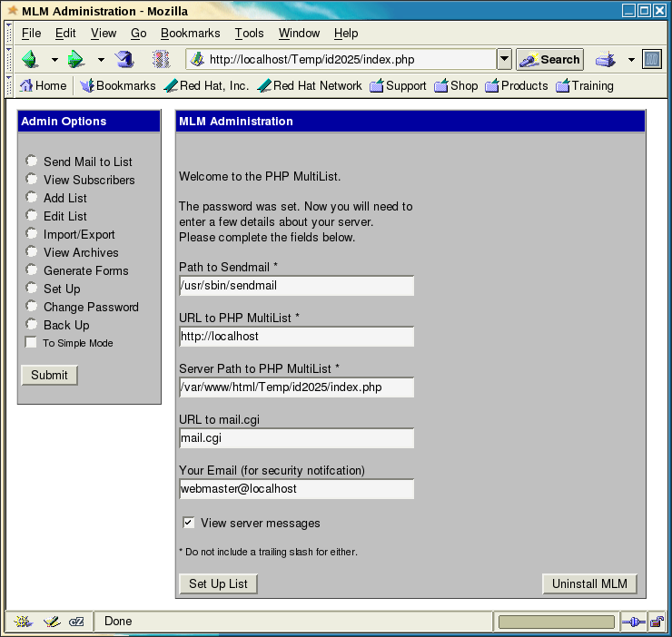The image size is (672, 637).
Task: Click the Submit button in Admin Options
Action: (x=49, y=375)
